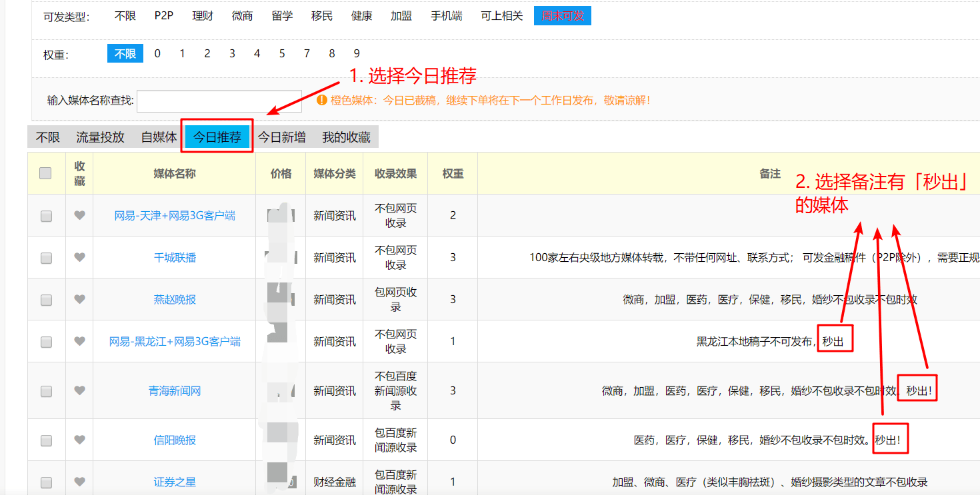
Task: Click the heart icon beside 燕赵晚报
Action: [79, 299]
